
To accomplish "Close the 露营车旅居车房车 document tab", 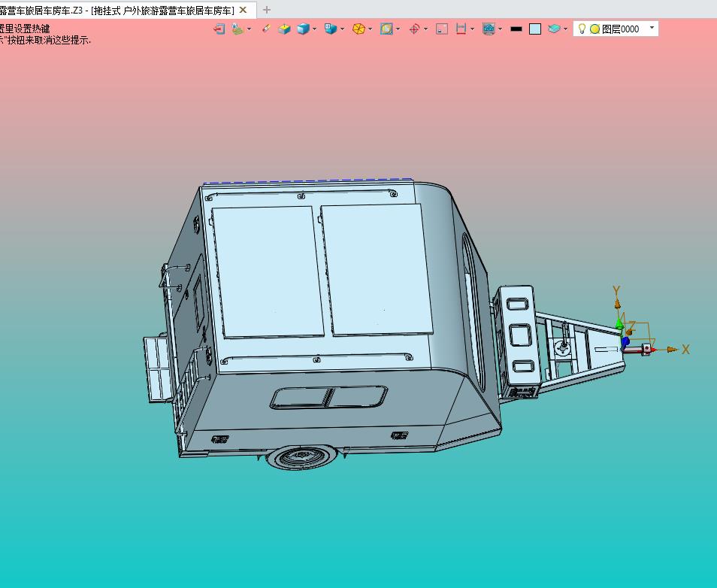I will 244,10.
